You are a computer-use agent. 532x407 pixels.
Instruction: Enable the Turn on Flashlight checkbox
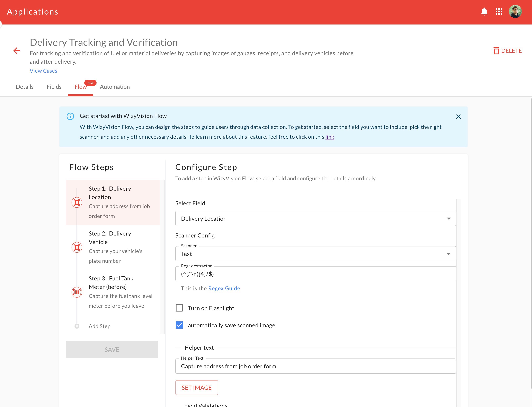pyautogui.click(x=179, y=308)
